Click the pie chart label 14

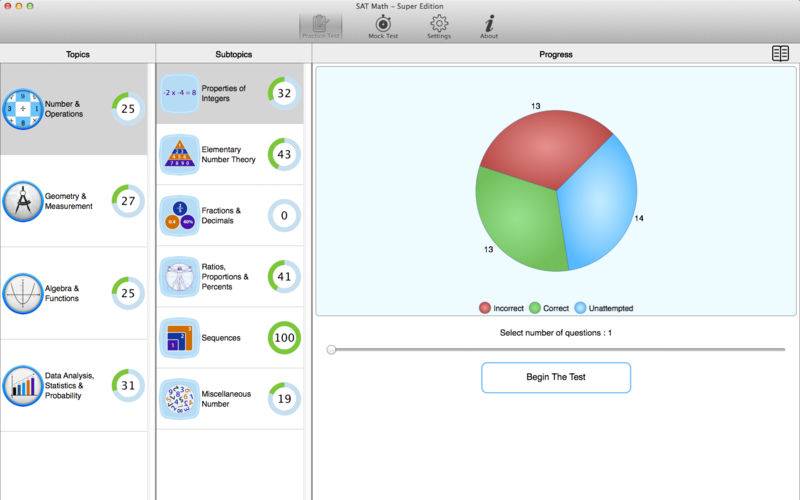(x=639, y=218)
